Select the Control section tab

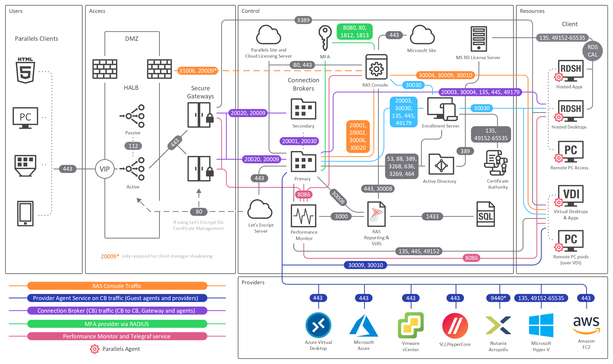click(x=252, y=10)
